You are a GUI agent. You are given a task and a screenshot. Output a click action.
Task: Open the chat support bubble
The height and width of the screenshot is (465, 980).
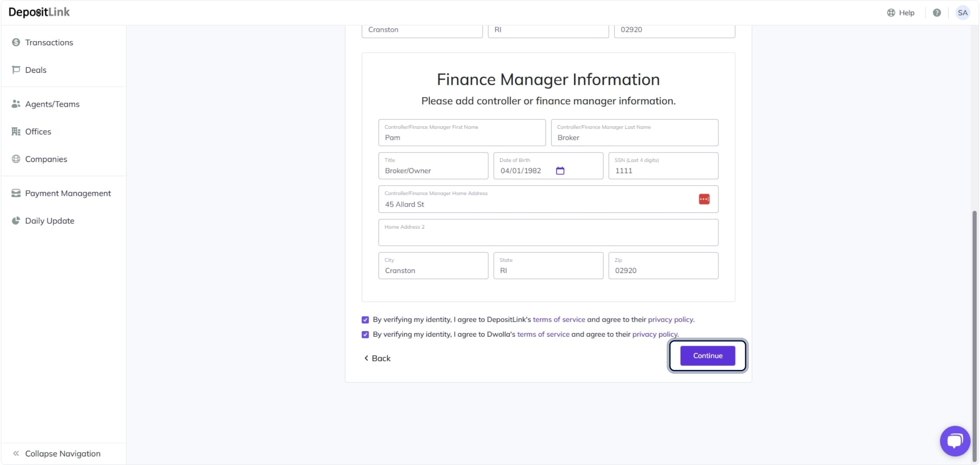[x=955, y=440]
